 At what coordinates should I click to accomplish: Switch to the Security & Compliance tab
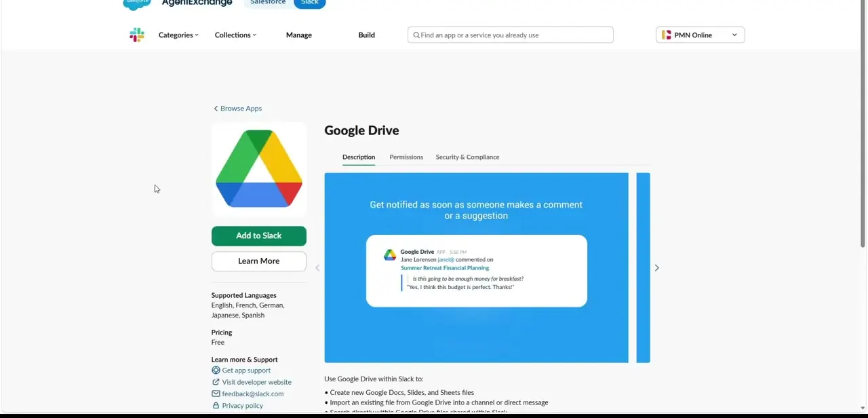click(x=467, y=157)
